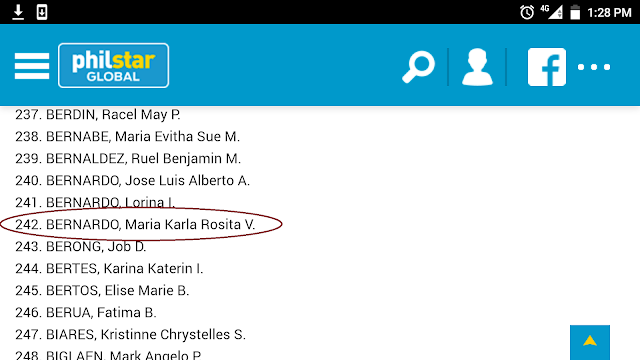This screenshot has width=640, height=360.
Task: Tap the second download notification icon
Action: coord(42,12)
